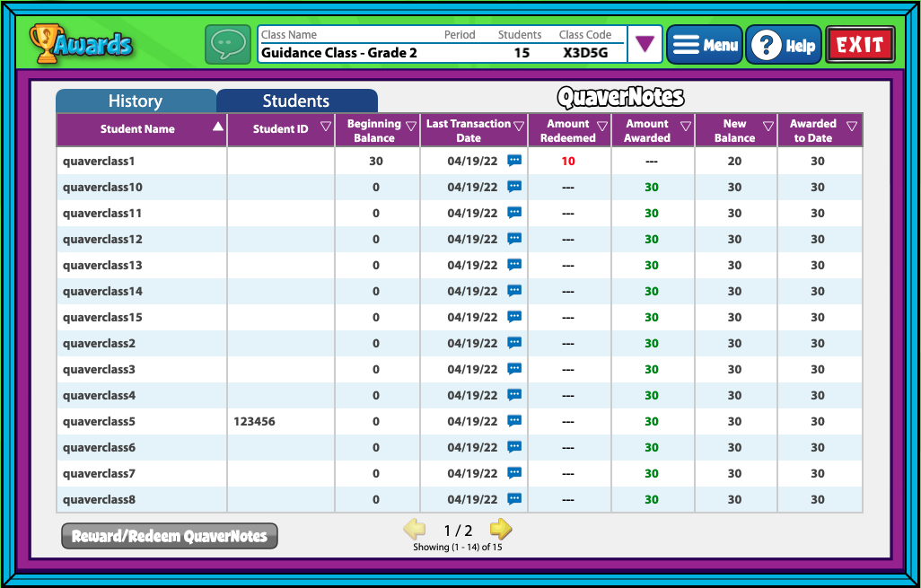Click green awarded amount for quaverclass15
921x588 pixels.
click(x=652, y=317)
